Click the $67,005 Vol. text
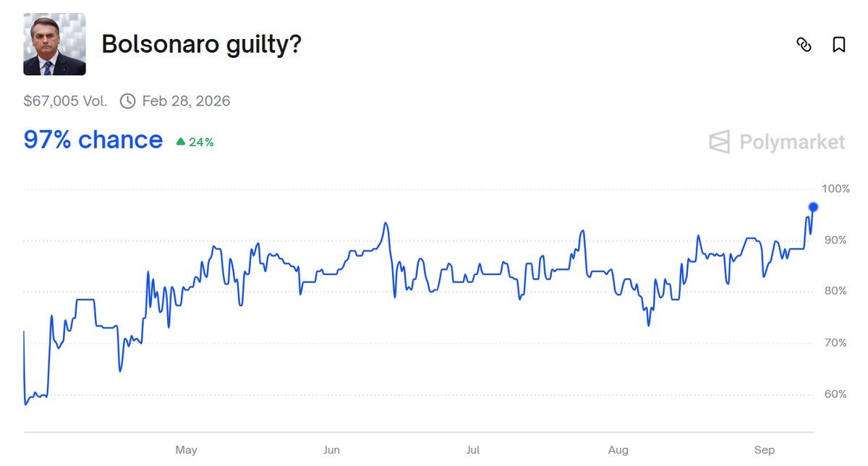The width and height of the screenshot is (868, 466). [x=65, y=101]
